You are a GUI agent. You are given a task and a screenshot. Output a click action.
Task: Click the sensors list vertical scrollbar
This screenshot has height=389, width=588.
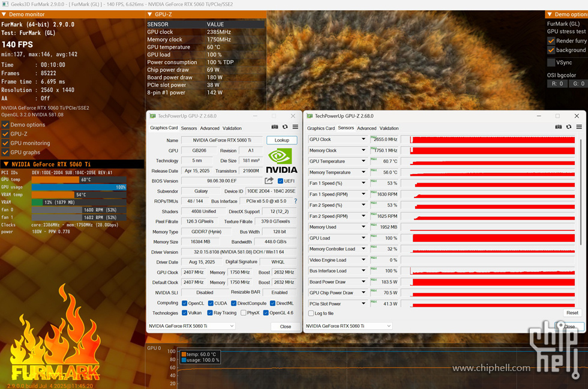click(580, 192)
